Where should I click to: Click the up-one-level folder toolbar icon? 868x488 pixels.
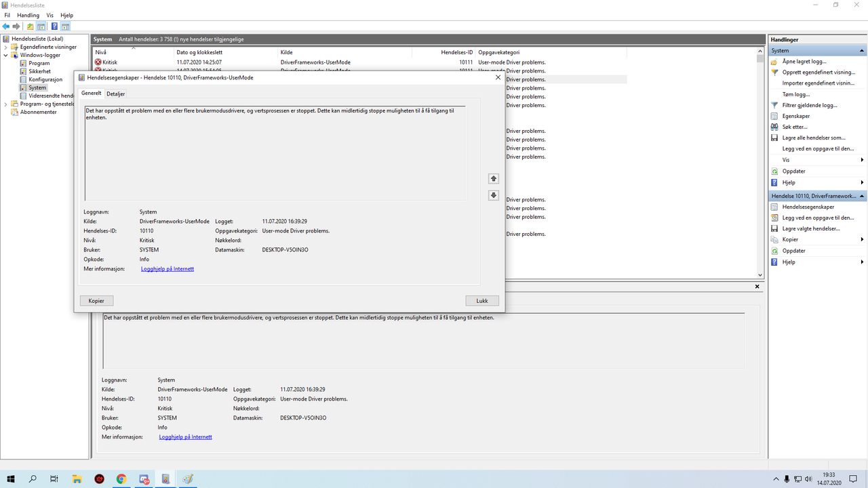30,26
